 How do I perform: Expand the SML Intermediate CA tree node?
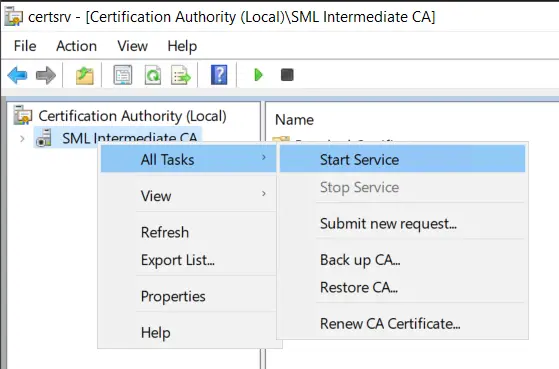tap(22, 138)
